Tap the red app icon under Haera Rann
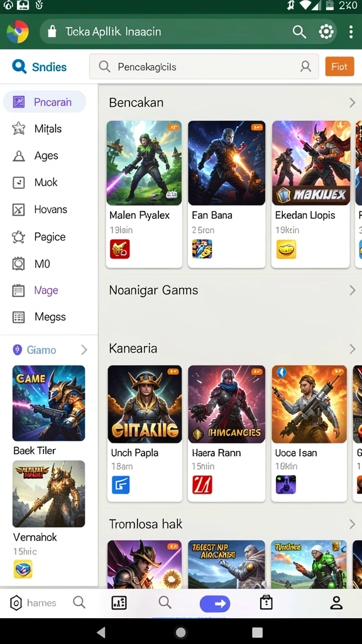Viewport: 362px width, 644px height. (202, 485)
